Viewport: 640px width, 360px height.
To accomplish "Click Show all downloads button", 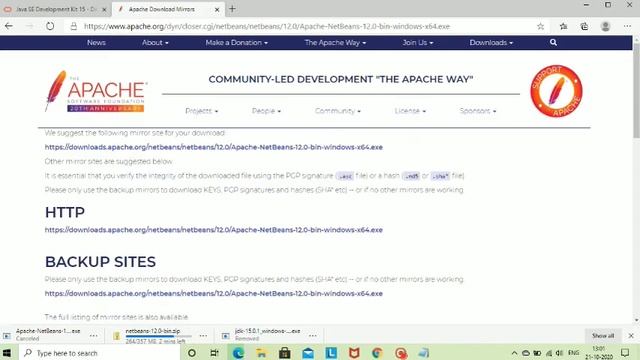I will pyautogui.click(x=603, y=336).
